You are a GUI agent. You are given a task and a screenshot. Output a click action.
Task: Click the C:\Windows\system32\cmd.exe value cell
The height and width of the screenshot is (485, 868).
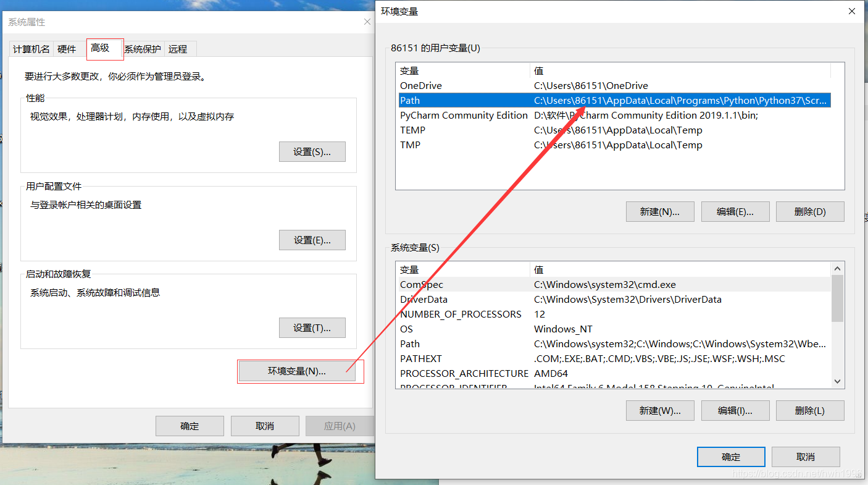[x=605, y=285]
